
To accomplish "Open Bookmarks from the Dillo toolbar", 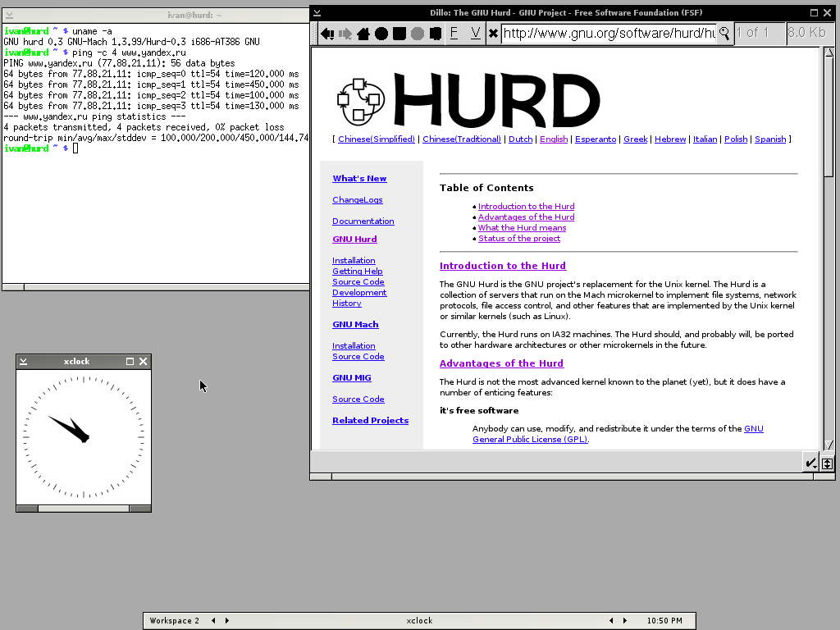I will tap(436, 34).
